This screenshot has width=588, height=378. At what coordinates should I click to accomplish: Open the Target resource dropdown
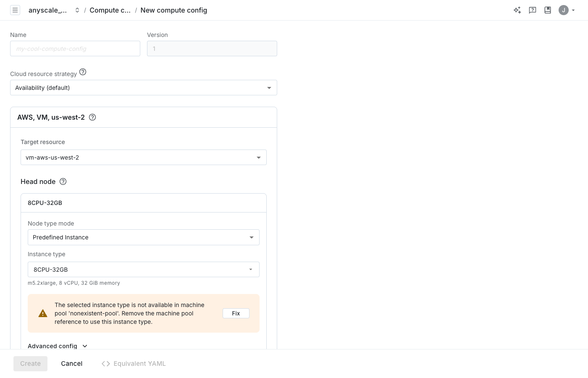143,157
